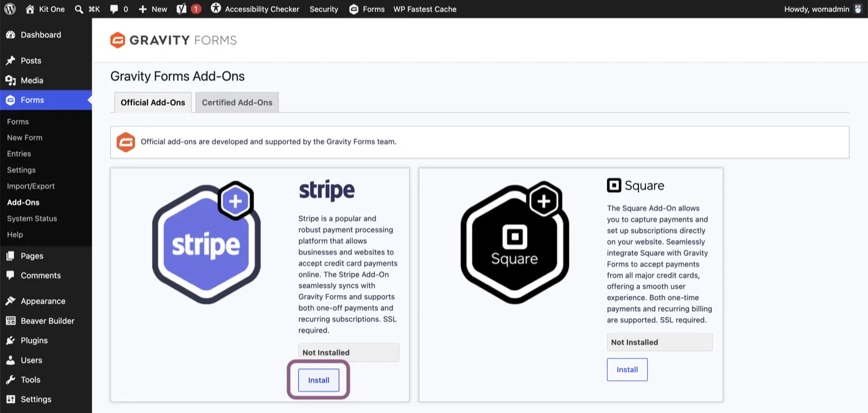868x413 pixels.
Task: Click the stripe wordmark logo
Action: tap(327, 190)
